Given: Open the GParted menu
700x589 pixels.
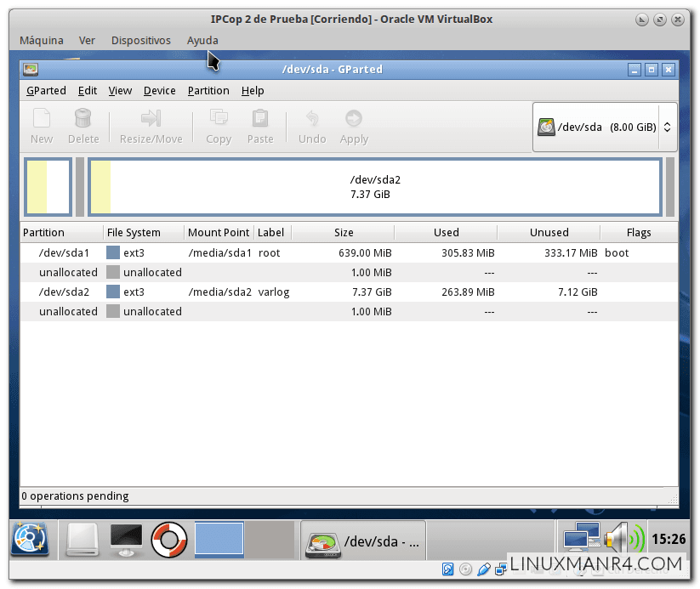Looking at the screenshot, I should (x=46, y=91).
